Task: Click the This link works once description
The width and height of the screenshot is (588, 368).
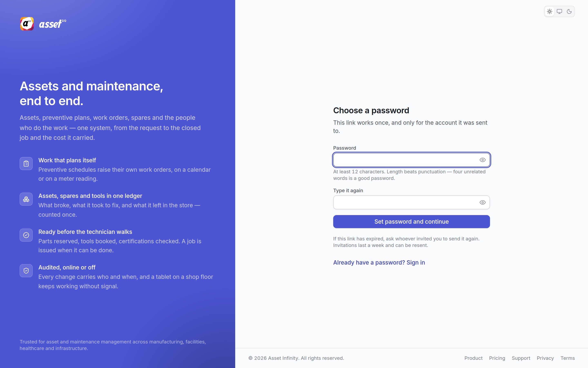Action: click(x=410, y=127)
